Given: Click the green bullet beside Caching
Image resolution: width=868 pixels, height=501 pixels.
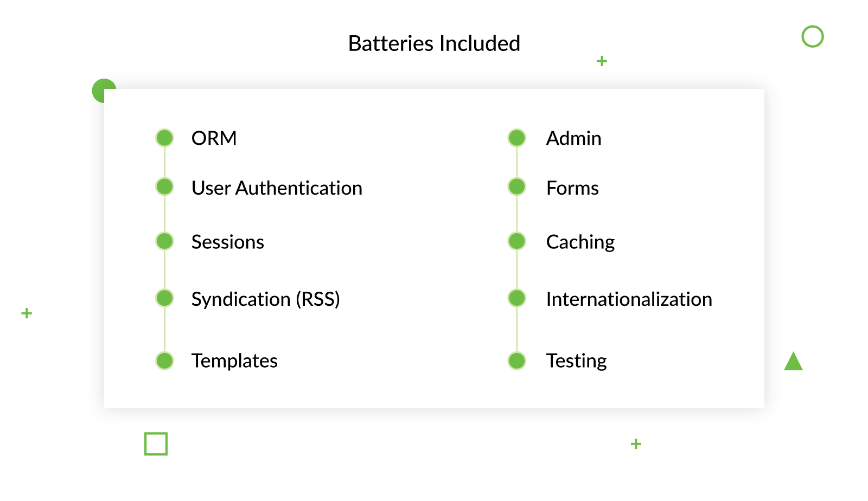Looking at the screenshot, I should 517,241.
